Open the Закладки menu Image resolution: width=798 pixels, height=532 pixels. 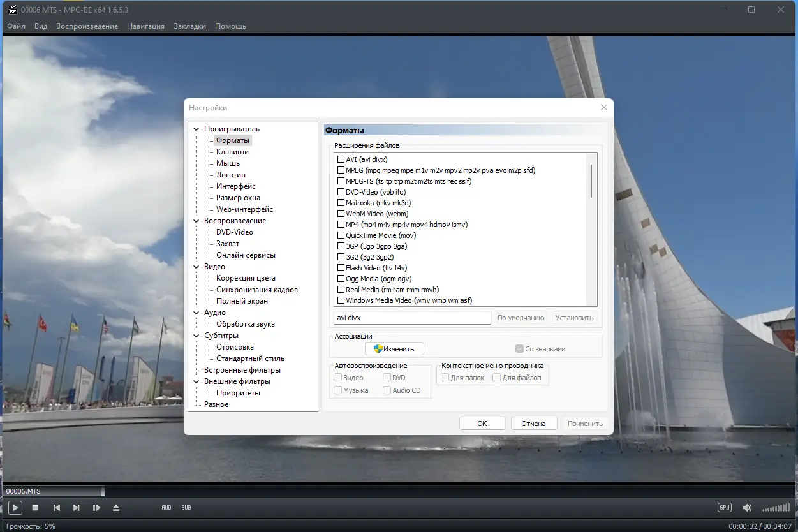pos(189,26)
